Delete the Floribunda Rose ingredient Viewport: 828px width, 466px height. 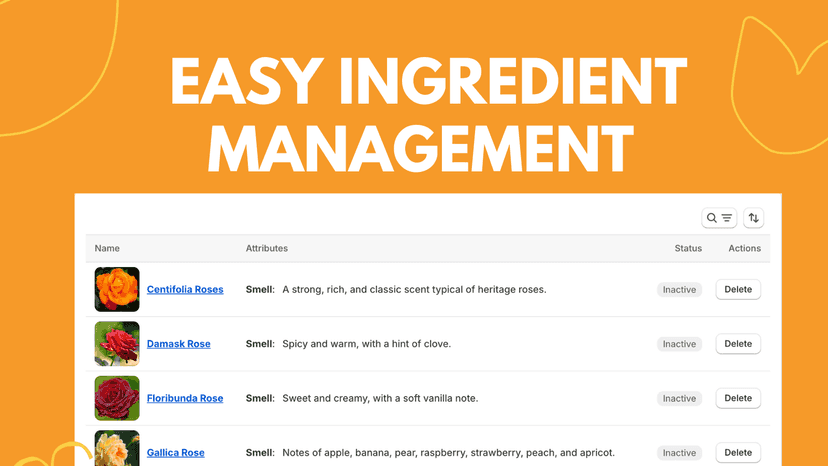(738, 398)
